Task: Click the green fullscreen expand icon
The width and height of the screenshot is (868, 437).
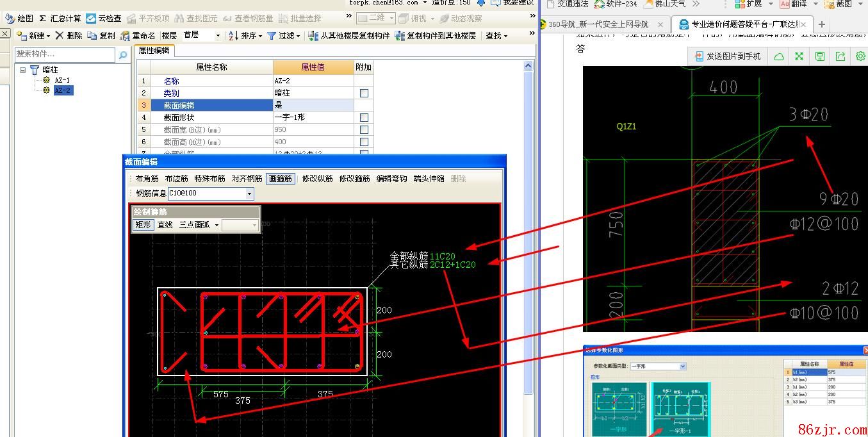Action: click(799, 56)
